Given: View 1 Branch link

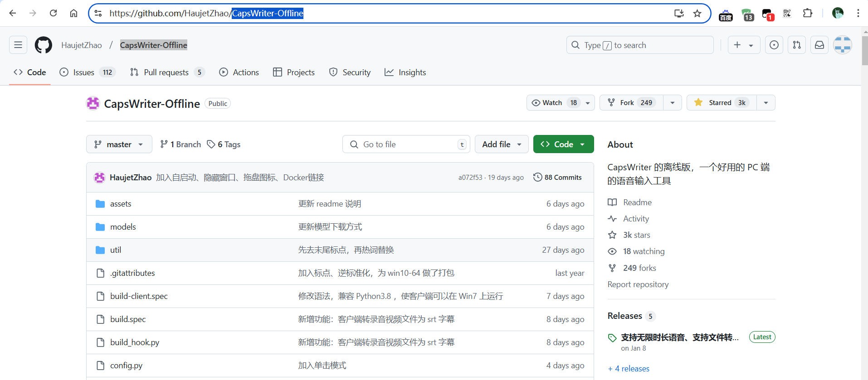Looking at the screenshot, I should click(180, 144).
